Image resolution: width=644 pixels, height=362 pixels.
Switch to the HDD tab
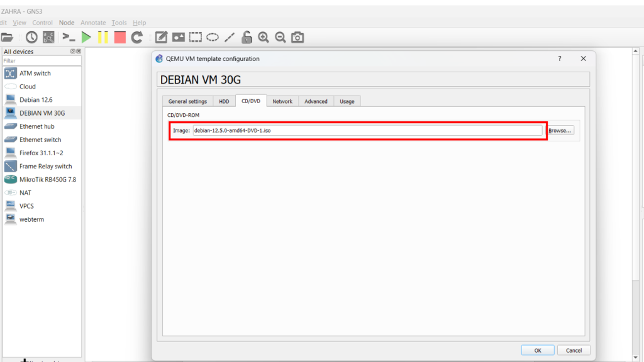click(224, 101)
